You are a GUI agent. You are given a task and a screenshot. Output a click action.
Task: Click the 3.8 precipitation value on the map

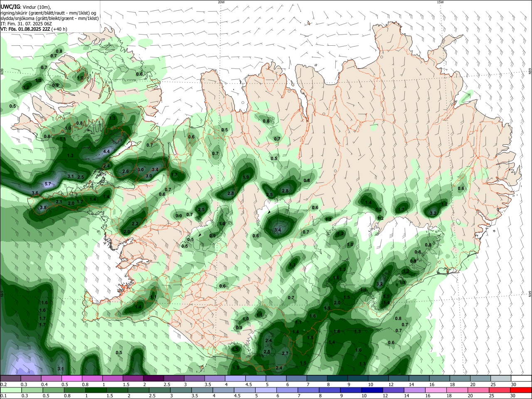(x=43, y=207)
